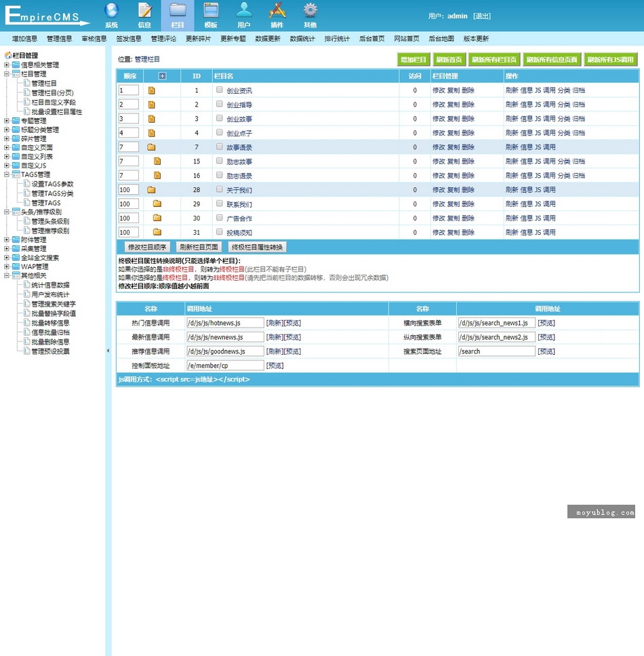
Task: Click the 刷新所有栏目页 button
Action: tap(494, 60)
